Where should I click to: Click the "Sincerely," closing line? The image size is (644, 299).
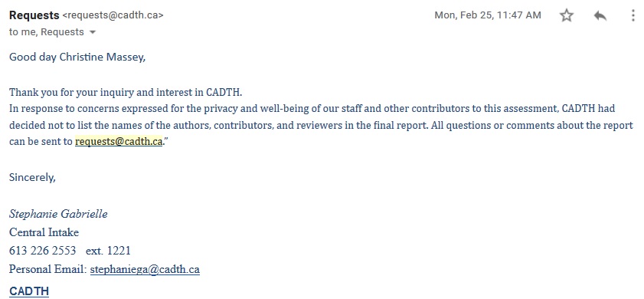[32, 178]
